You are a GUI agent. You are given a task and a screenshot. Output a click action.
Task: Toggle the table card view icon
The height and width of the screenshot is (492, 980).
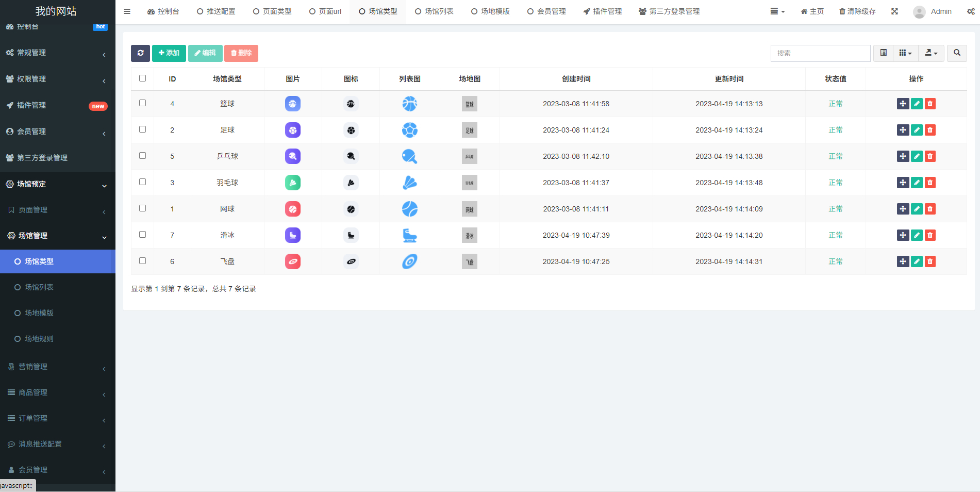(883, 53)
